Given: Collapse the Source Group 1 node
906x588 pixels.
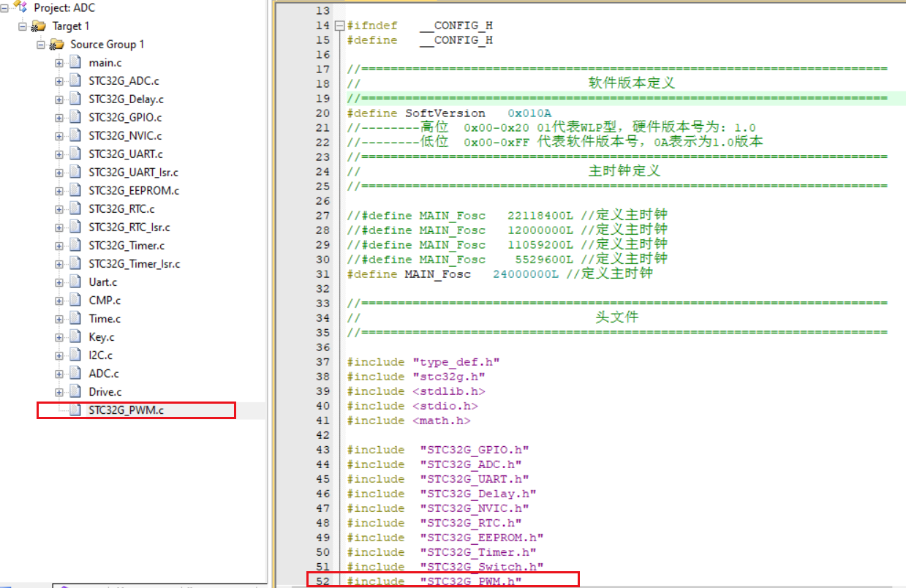Looking at the screenshot, I should coord(41,45).
